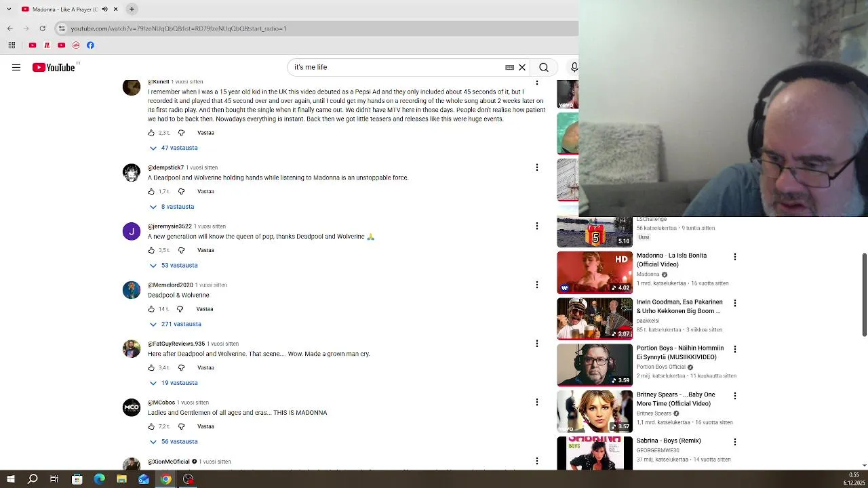Select the youtube.com address bar URL
The width and height of the screenshot is (868, 488).
click(x=178, y=28)
